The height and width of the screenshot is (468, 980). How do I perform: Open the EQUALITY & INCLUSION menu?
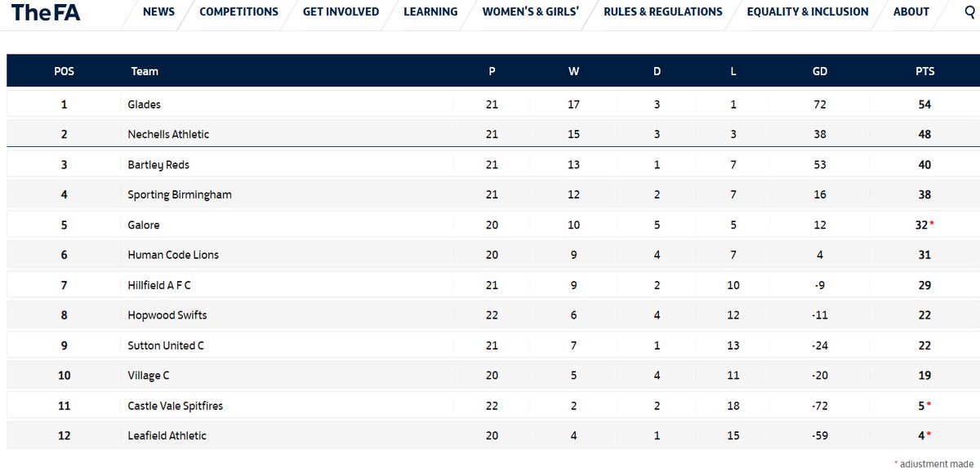coord(808,11)
